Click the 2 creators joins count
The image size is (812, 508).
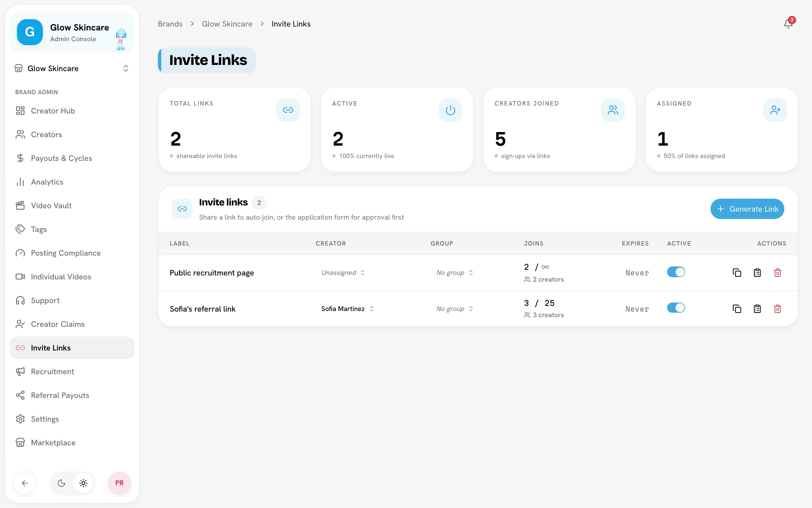[x=544, y=279]
